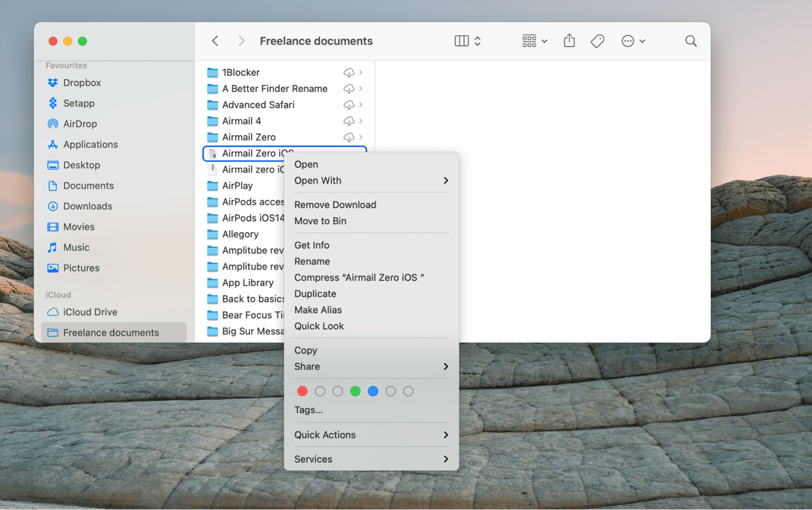The image size is (812, 510).
Task: Click cloud download icon for Airmail 4
Action: (x=349, y=120)
